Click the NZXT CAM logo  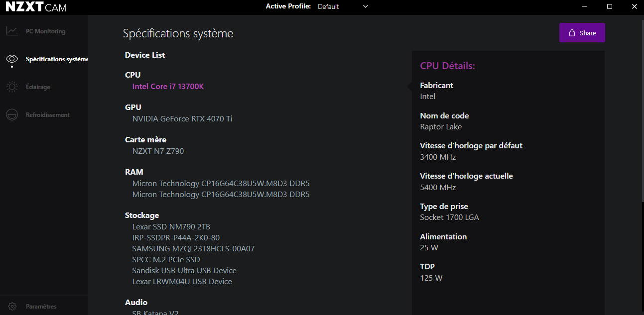36,7
